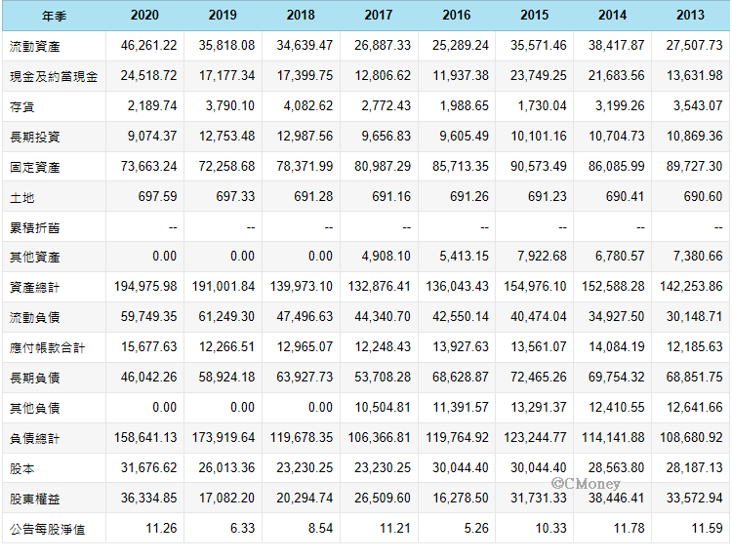Click the 2016 column header
732x560 pixels.
tap(457, 15)
